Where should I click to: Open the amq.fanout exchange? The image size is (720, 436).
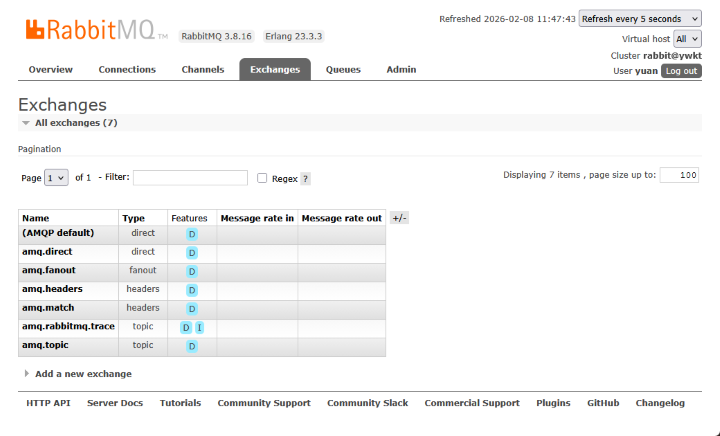(x=49, y=270)
